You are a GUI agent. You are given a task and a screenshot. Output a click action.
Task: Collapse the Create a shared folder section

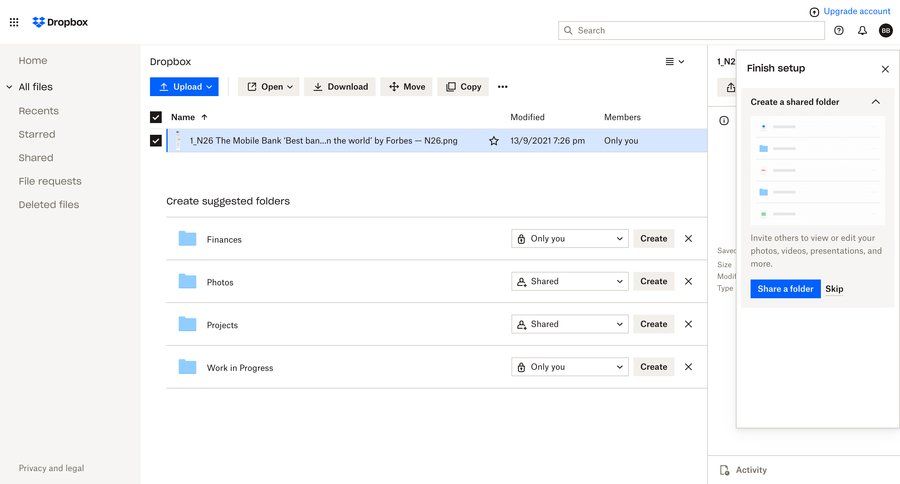click(x=875, y=102)
